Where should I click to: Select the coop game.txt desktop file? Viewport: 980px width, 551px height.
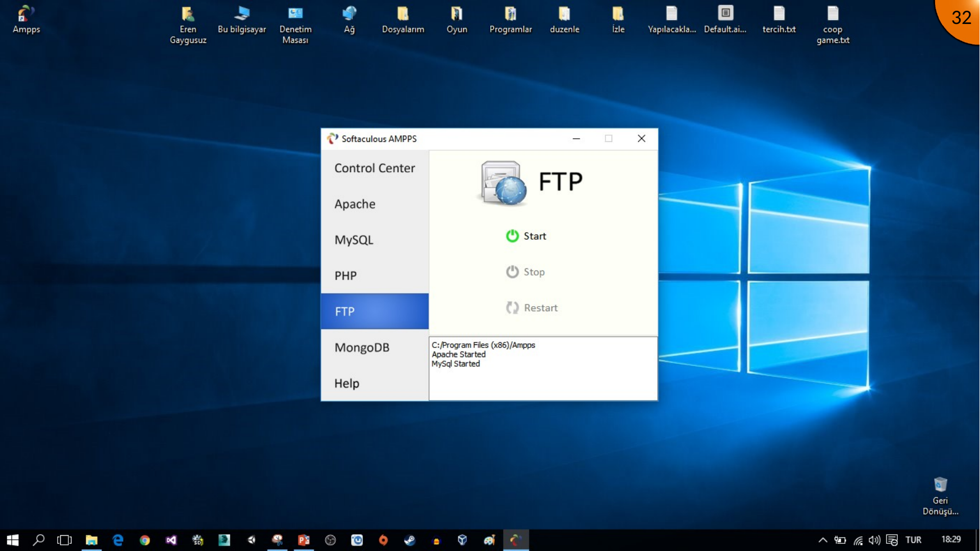833,25
